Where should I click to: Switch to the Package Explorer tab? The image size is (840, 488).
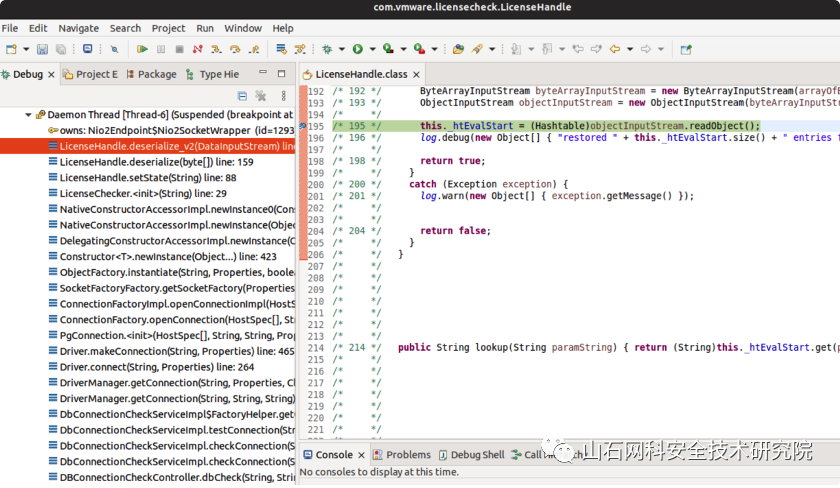(x=151, y=74)
